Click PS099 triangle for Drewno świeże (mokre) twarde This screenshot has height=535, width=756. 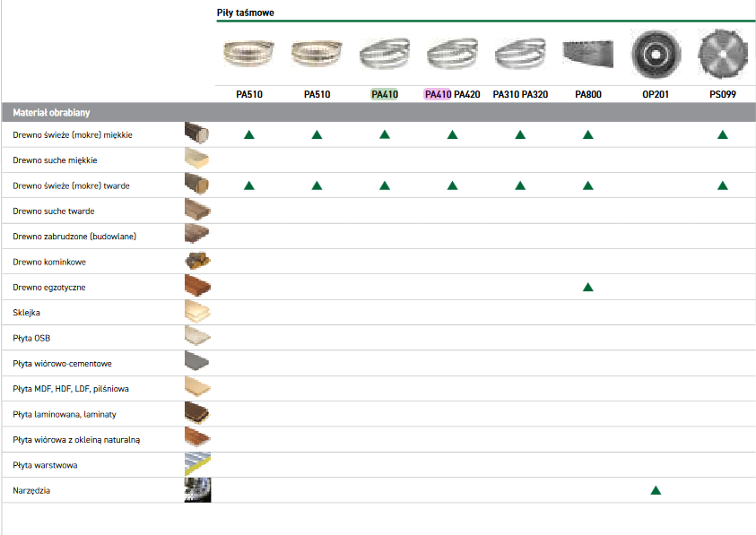[722, 186]
